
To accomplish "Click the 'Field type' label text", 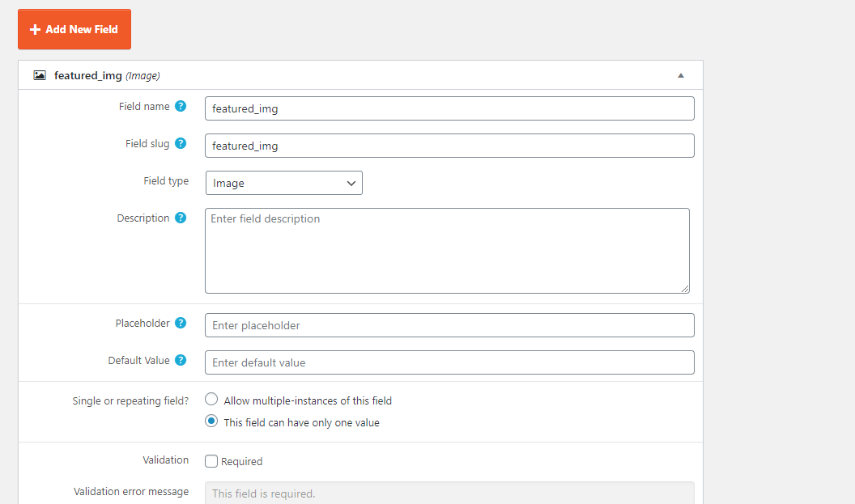I will pos(166,181).
